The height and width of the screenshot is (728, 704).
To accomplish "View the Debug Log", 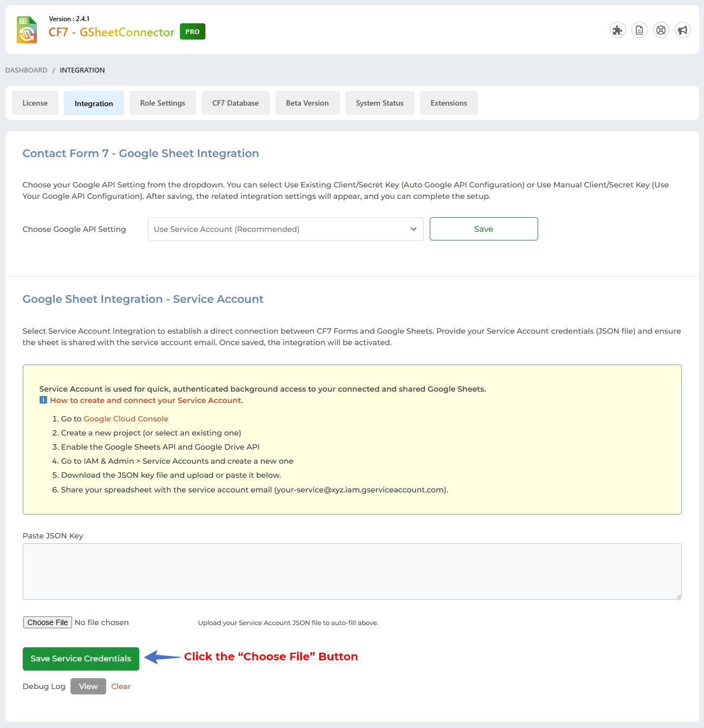I will [x=88, y=686].
